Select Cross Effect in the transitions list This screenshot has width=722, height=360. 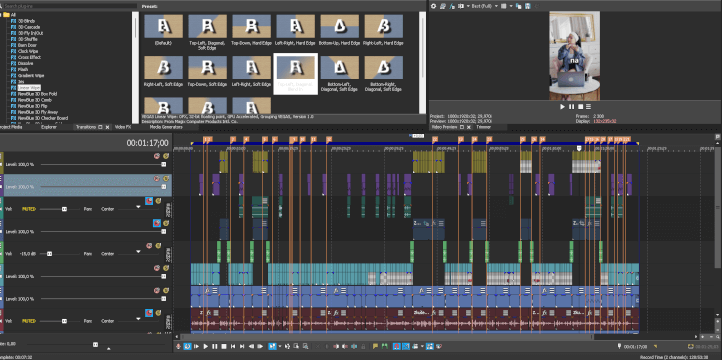pyautogui.click(x=29, y=57)
